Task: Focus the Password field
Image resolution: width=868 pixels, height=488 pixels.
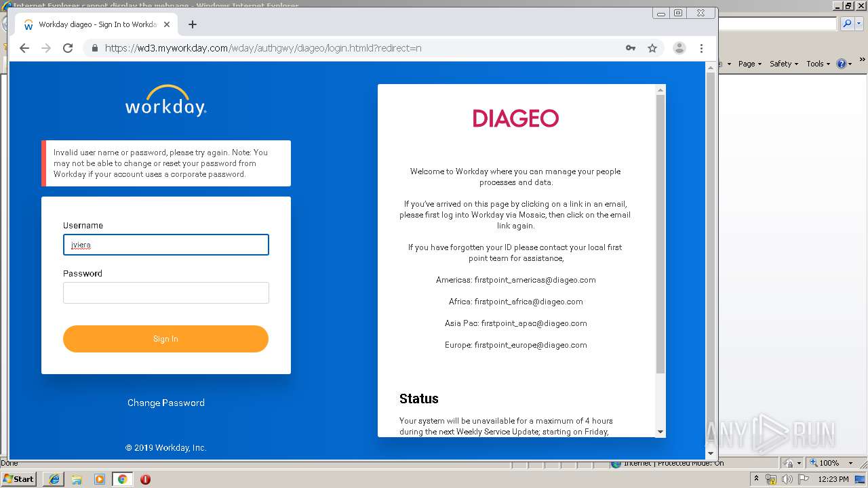Action: (x=166, y=293)
